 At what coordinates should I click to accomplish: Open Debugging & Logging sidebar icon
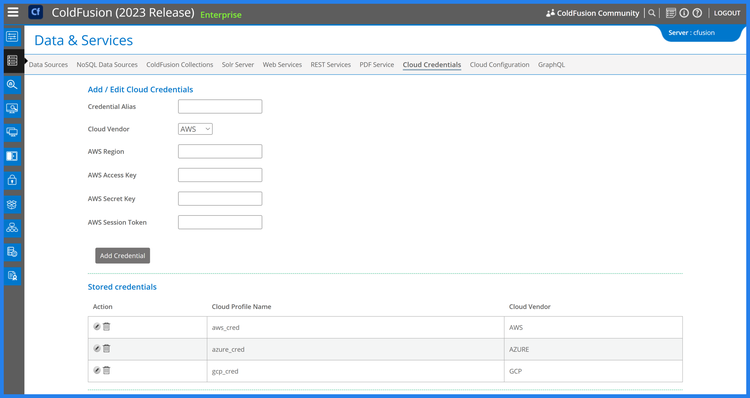[12, 85]
